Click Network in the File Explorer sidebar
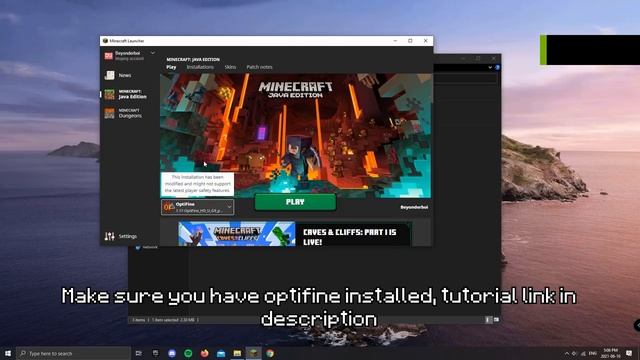This screenshot has height=360, width=640. tap(147, 247)
